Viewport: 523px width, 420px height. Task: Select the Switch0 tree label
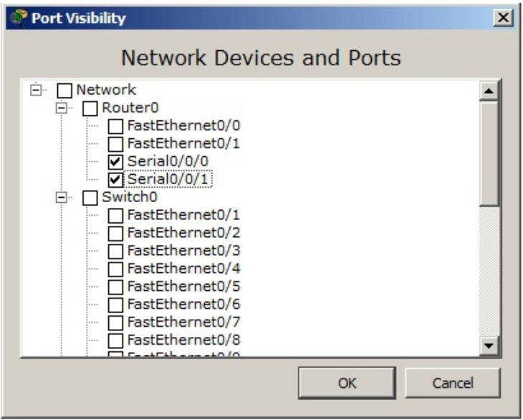(x=130, y=197)
